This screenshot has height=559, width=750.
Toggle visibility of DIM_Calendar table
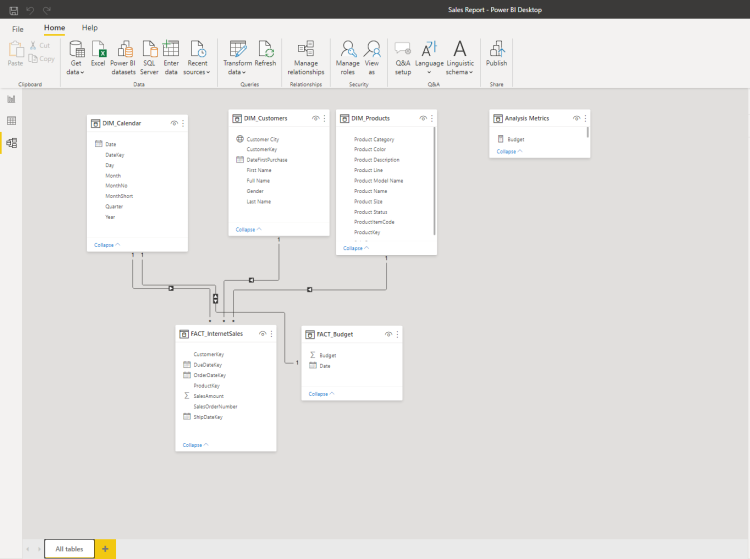coord(174,123)
